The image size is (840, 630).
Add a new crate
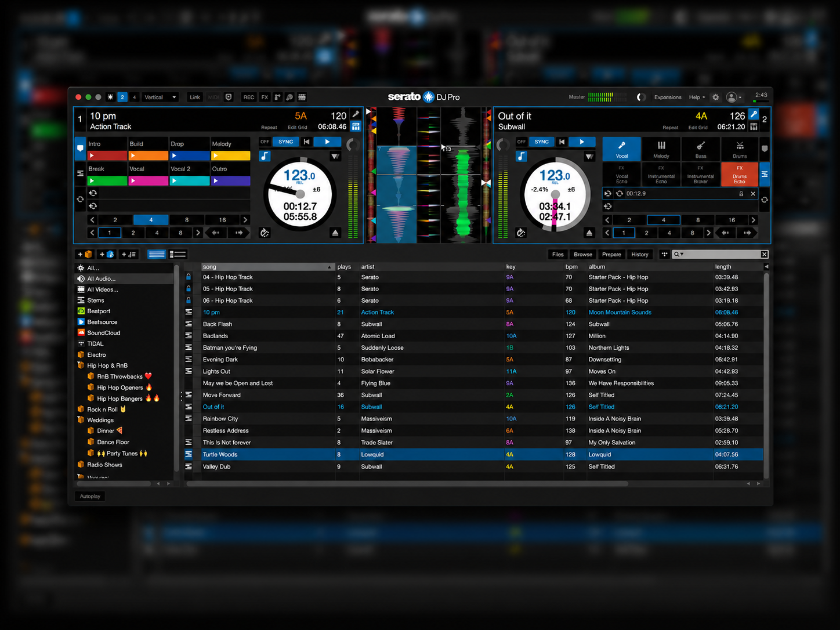click(85, 254)
